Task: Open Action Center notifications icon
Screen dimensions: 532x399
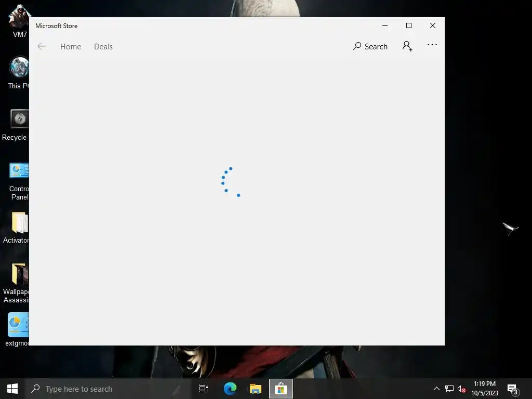Action: point(513,389)
